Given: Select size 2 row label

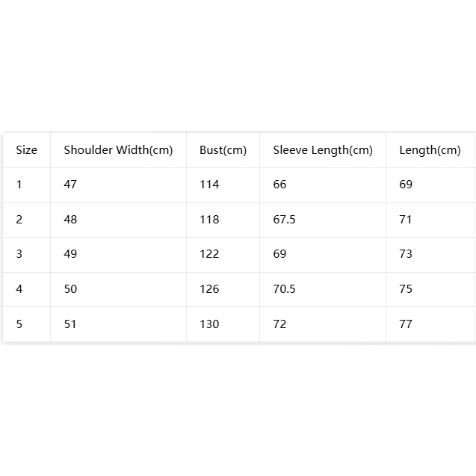Looking at the screenshot, I should coord(19,220).
